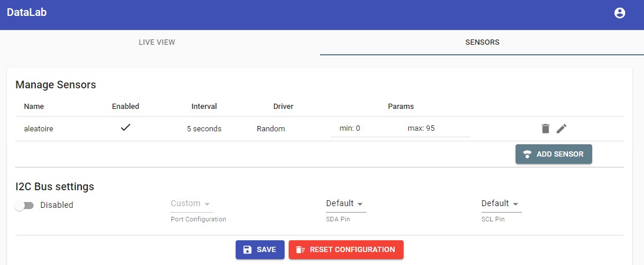Delete the aleatoire sensor via trash icon

click(x=546, y=128)
